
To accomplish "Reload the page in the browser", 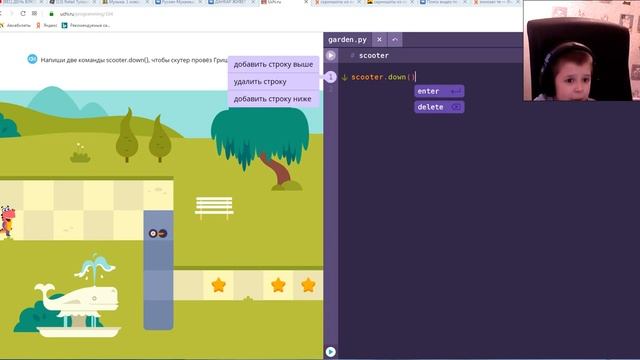I will click(23, 13).
